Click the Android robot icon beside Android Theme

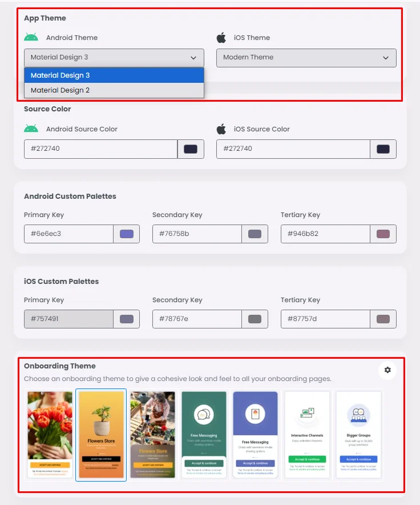[x=31, y=37]
